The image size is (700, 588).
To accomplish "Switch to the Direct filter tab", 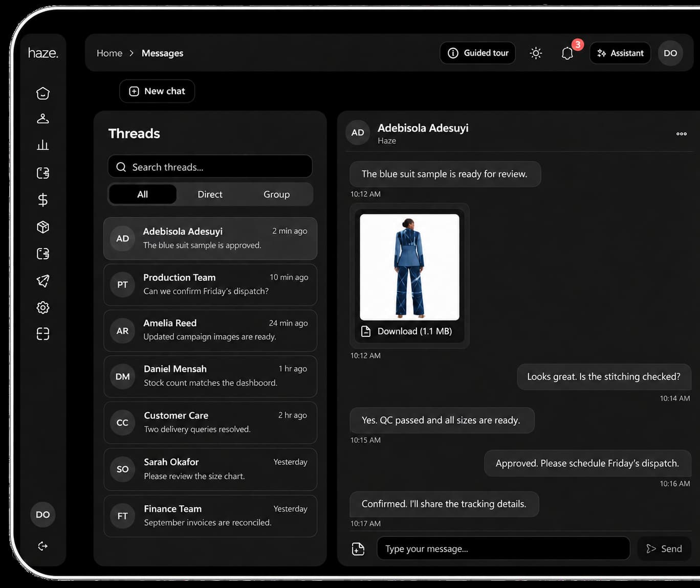I will point(210,194).
